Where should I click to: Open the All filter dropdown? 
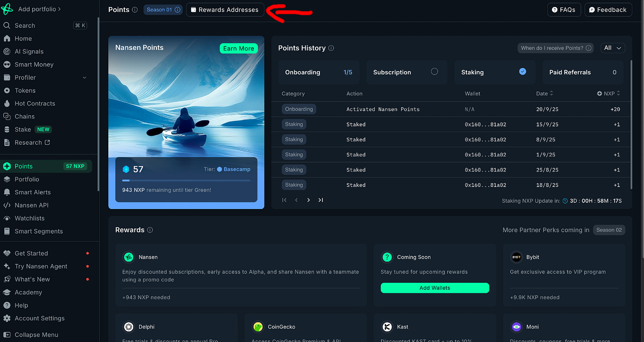coord(613,48)
